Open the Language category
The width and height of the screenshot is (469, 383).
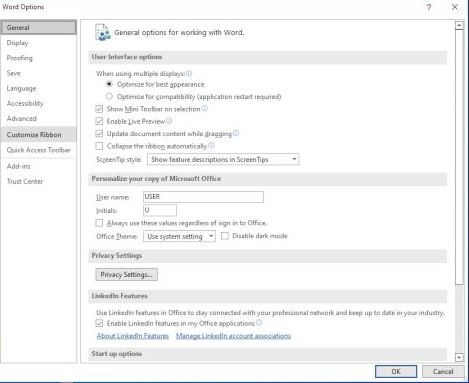click(x=38, y=88)
